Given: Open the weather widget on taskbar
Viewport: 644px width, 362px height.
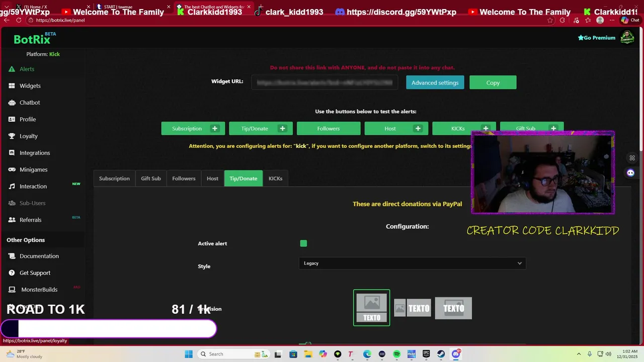Looking at the screenshot, I should 24,354.
